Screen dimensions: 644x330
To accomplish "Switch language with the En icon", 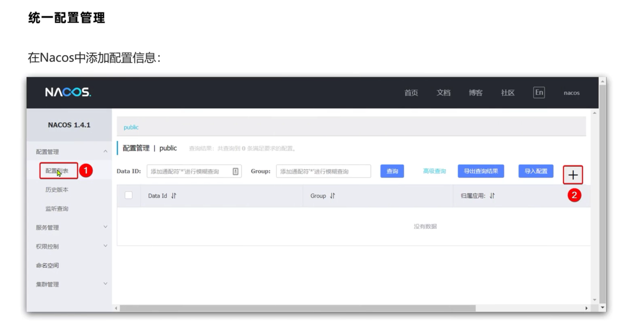I will (x=538, y=92).
